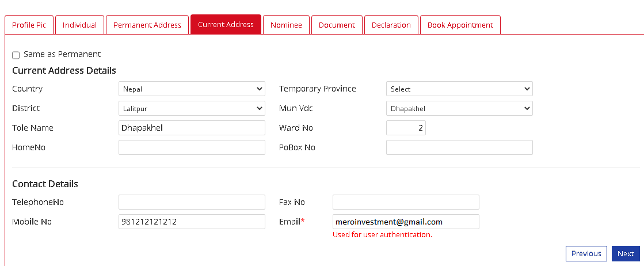Tick the Same as Permanent checkbox

pos(16,55)
